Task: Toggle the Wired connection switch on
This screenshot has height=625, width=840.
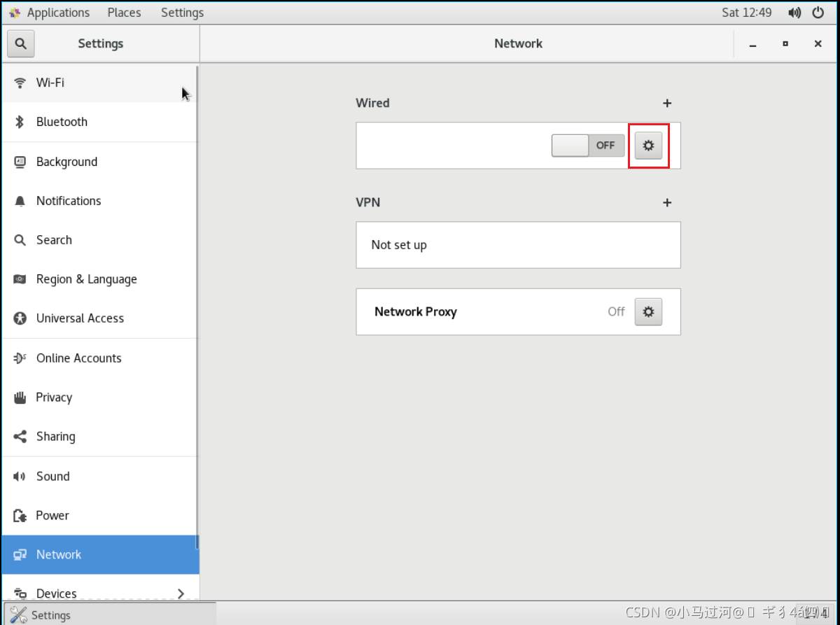Action: click(x=587, y=146)
